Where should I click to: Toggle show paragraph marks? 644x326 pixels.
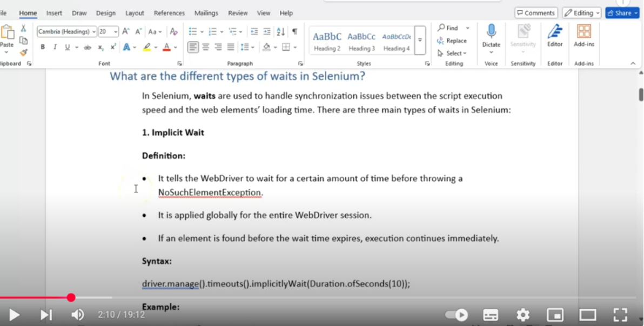(x=294, y=32)
